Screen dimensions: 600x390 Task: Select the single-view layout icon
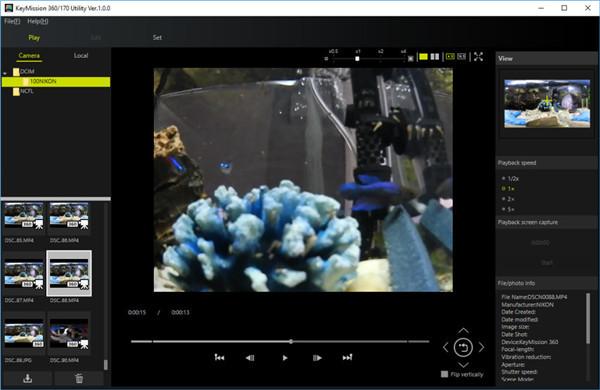click(x=423, y=57)
